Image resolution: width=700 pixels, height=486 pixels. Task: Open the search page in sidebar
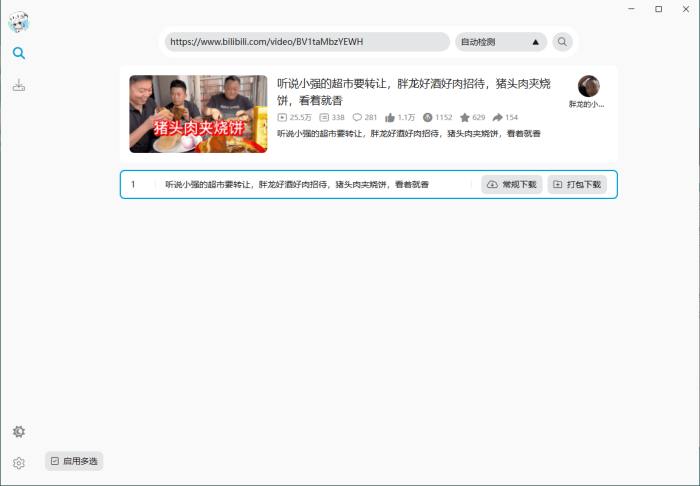click(19, 53)
